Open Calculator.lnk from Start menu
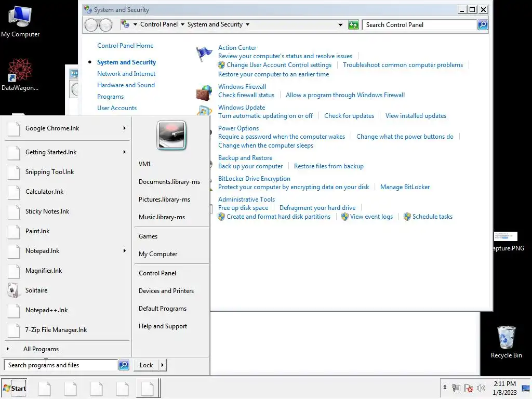 click(45, 192)
